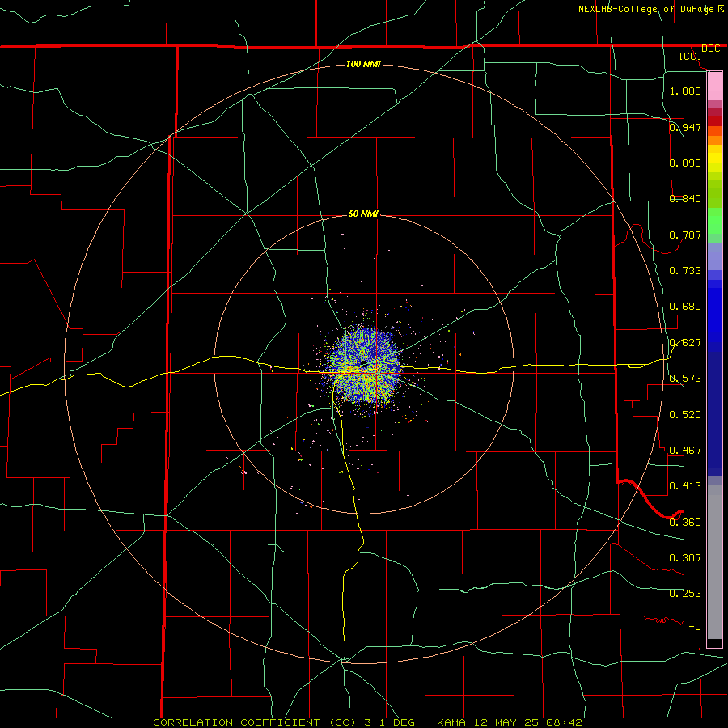This screenshot has width=728, height=728.
Task: Click the 0.787 scale value
Action: tap(685, 235)
